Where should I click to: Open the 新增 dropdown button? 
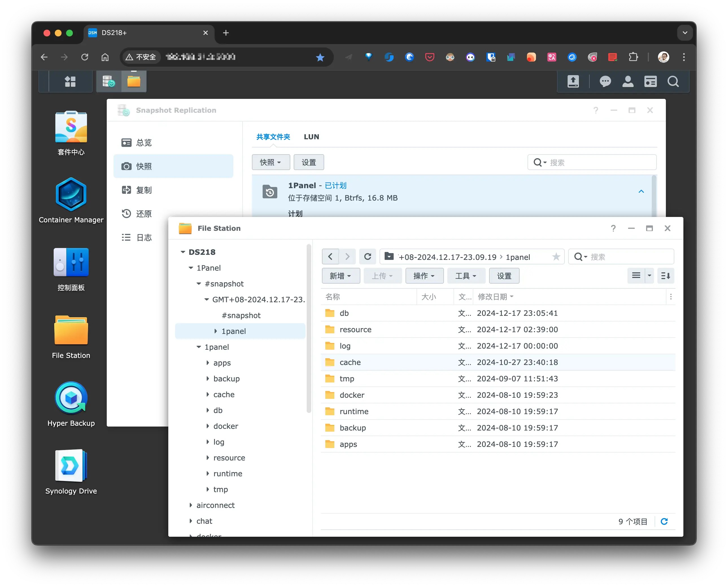[x=340, y=276]
